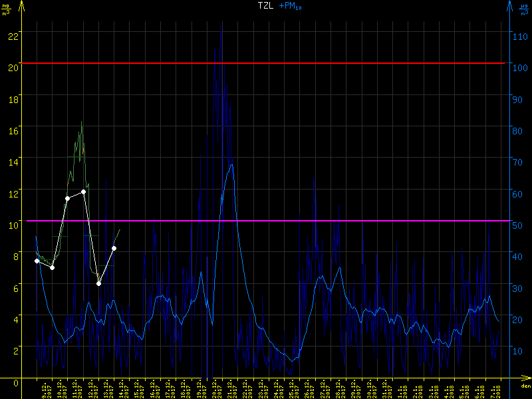Click the blue µg/m3 unit label
This screenshot has height=399, width=532.
click(524, 9)
